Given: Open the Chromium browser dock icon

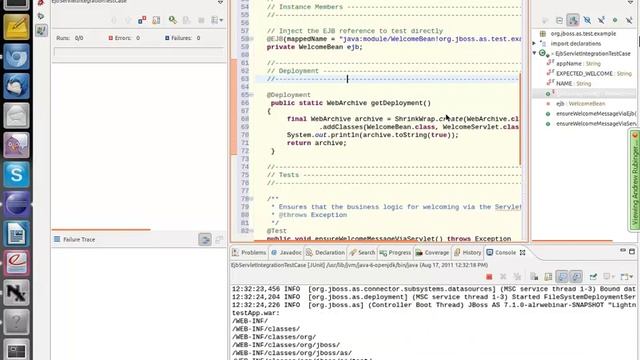Looking at the screenshot, I should coord(16,57).
